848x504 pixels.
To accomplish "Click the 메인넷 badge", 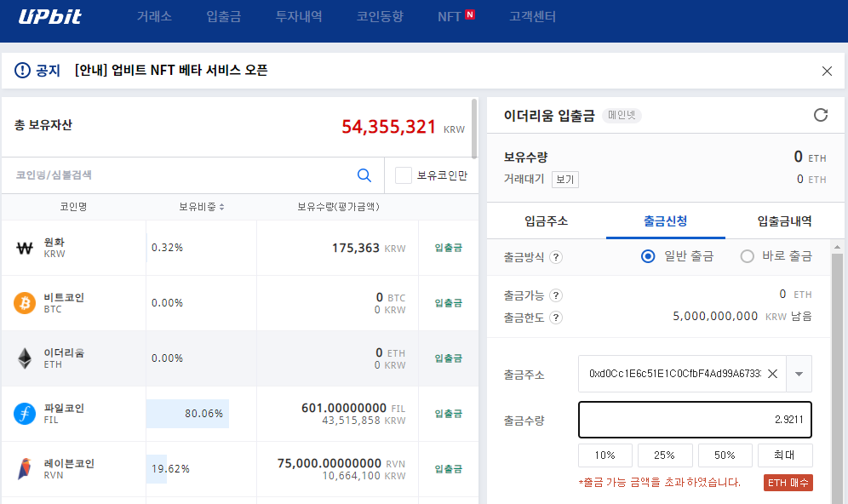I will (x=622, y=115).
